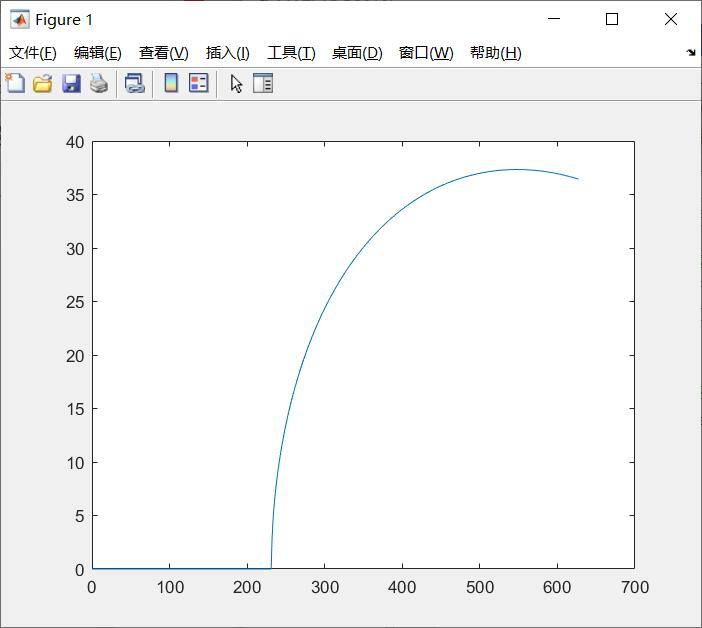Insert a legend using its toolbar icon
The height and width of the screenshot is (628, 702).
199,83
